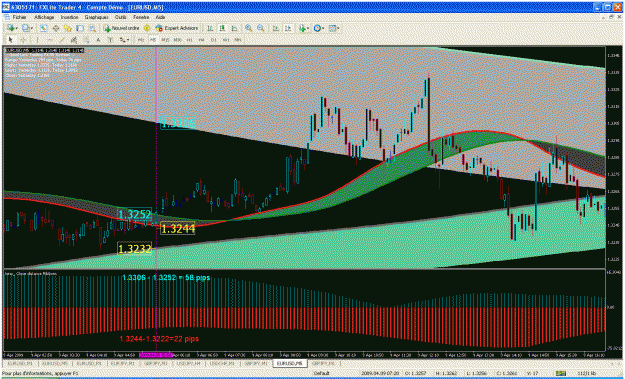The image size is (625, 379).
Task: Open the Graphiques menu
Action: 96,18
